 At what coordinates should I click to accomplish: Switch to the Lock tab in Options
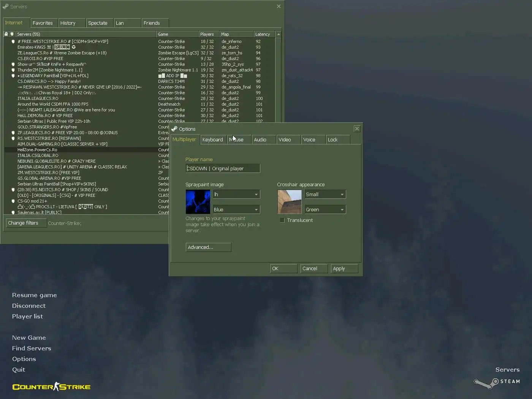click(x=338, y=139)
